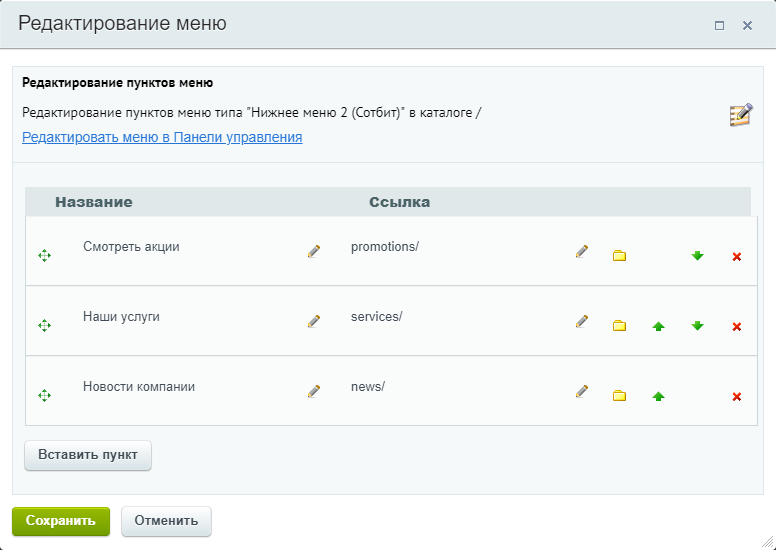Open Редактировать меню в Панели управления link
776x550 pixels.
pyautogui.click(x=162, y=137)
